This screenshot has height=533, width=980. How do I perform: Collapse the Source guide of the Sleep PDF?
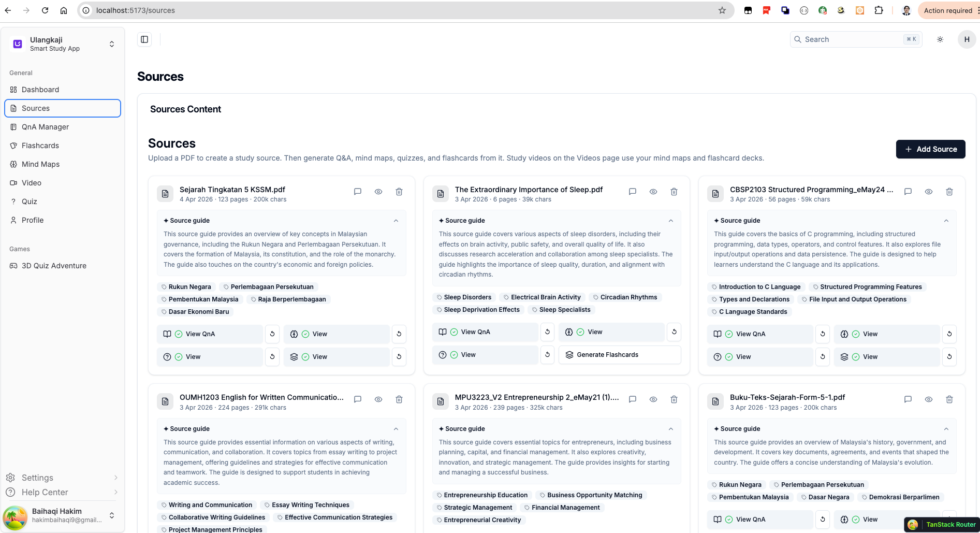(x=671, y=221)
